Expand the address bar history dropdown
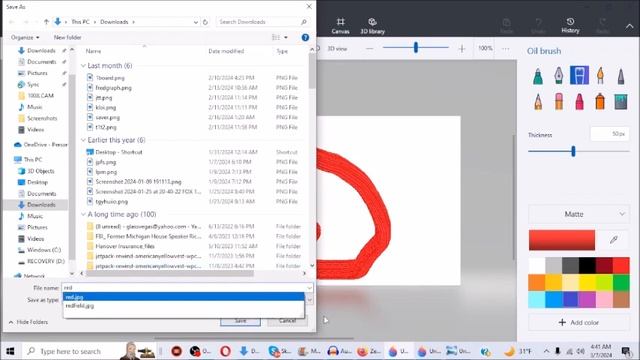 pyautogui.click(x=196, y=22)
